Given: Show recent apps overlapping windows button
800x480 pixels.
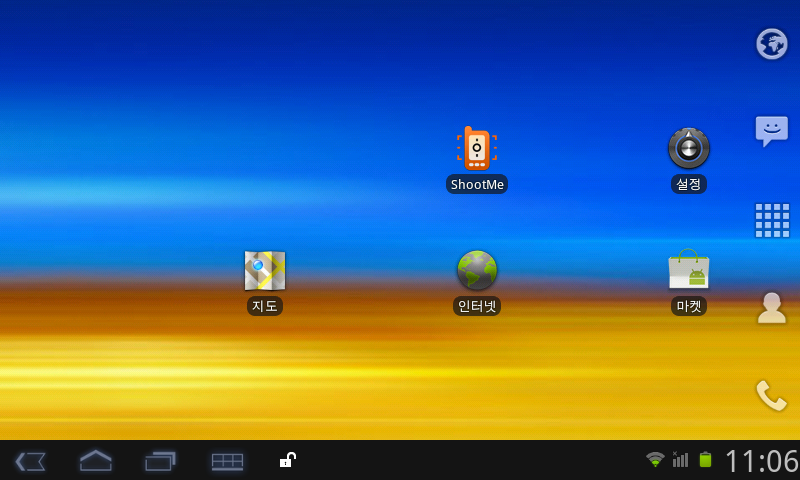Looking at the screenshot, I should [160, 461].
